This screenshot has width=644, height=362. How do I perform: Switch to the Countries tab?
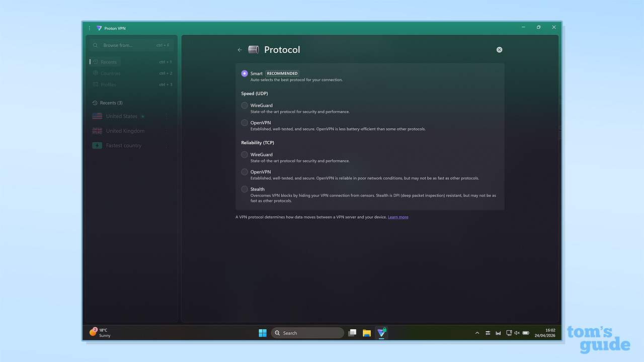click(107, 73)
